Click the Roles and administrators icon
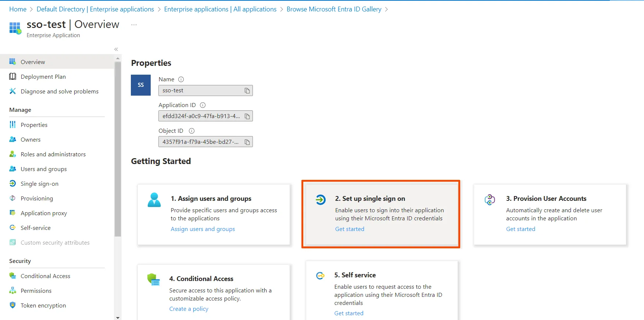The height and width of the screenshot is (320, 644). click(x=12, y=154)
